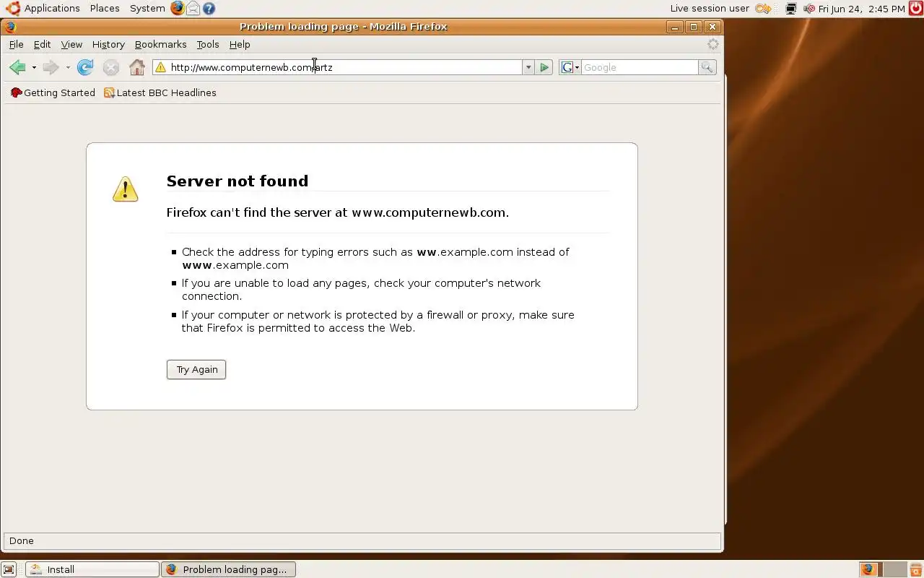Click the greyed-out Forward arrow

tap(51, 67)
